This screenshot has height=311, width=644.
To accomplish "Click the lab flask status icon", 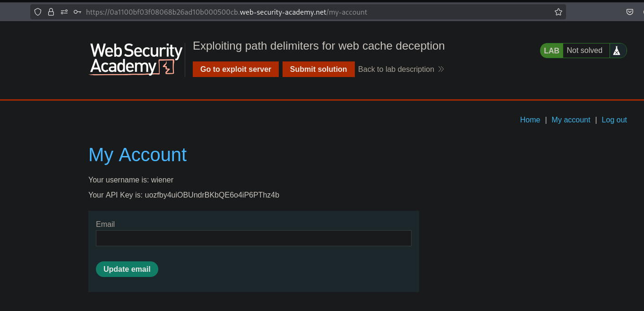I will 617,51.
